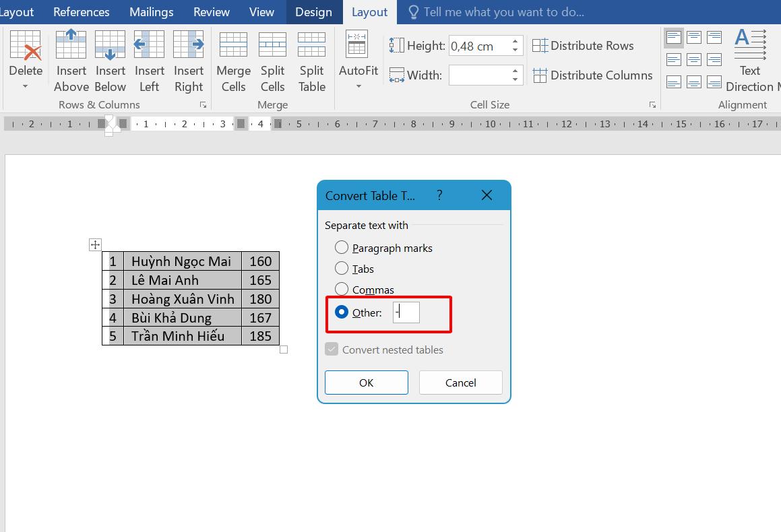Image resolution: width=781 pixels, height=532 pixels.
Task: Decrease the column Width value
Action: tap(515, 79)
